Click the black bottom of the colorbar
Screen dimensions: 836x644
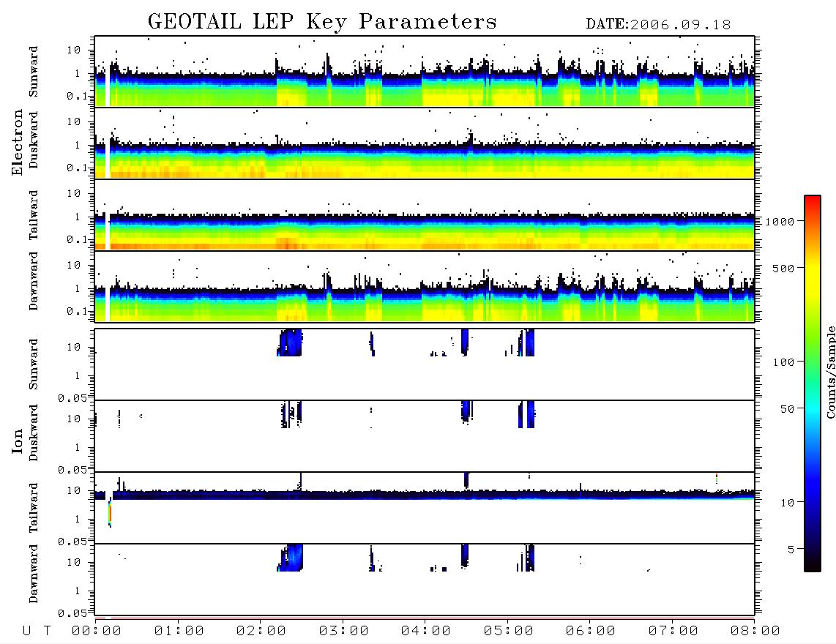coord(813,565)
